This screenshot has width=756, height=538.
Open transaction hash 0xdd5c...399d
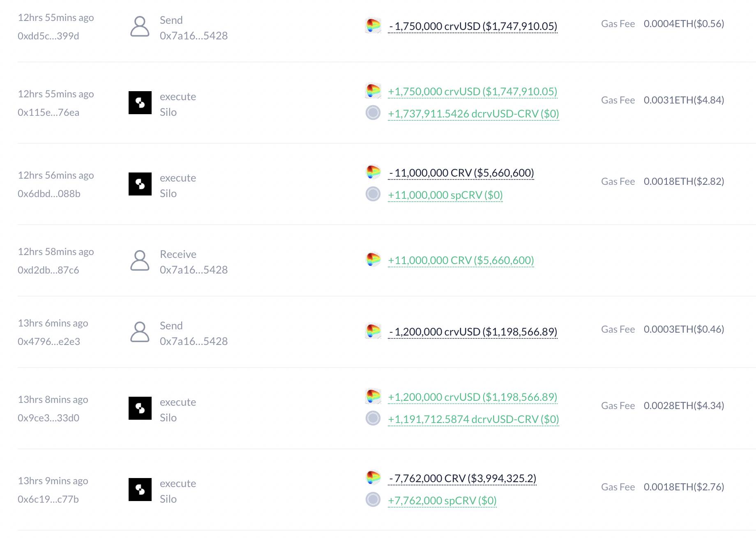click(48, 36)
